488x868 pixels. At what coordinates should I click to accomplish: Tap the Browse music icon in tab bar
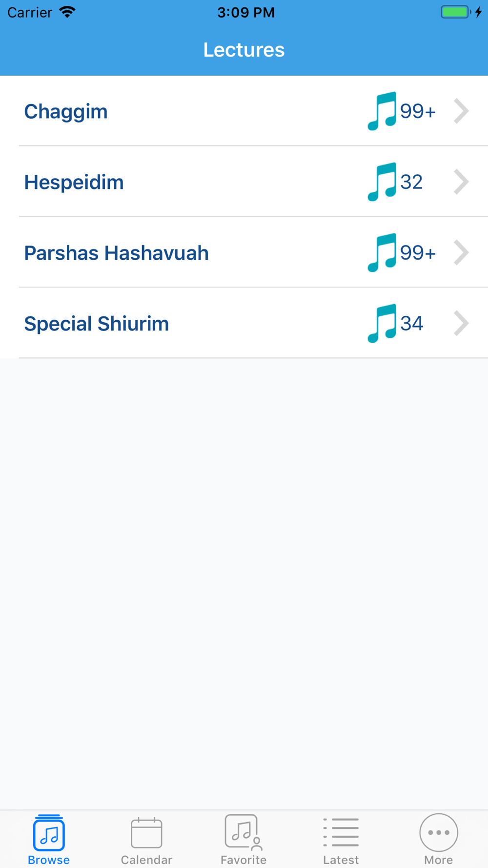point(49,833)
